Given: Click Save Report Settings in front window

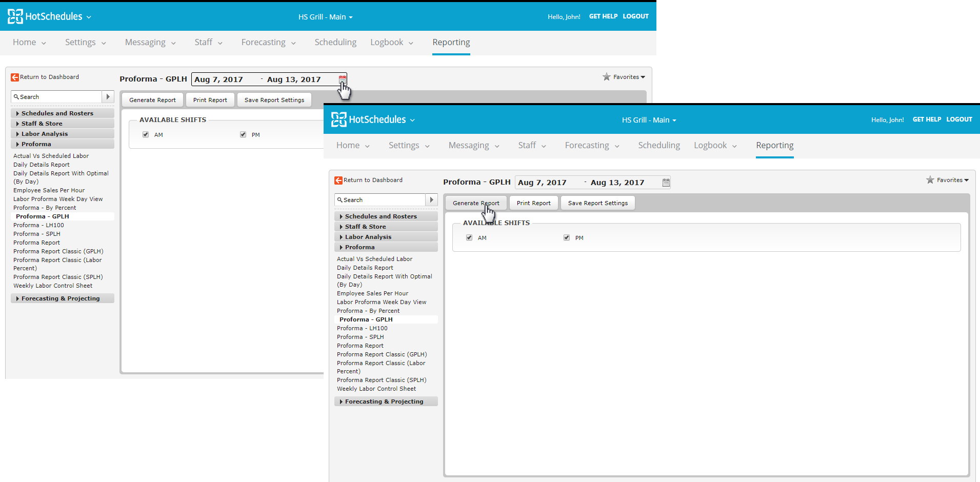Looking at the screenshot, I should [x=598, y=203].
